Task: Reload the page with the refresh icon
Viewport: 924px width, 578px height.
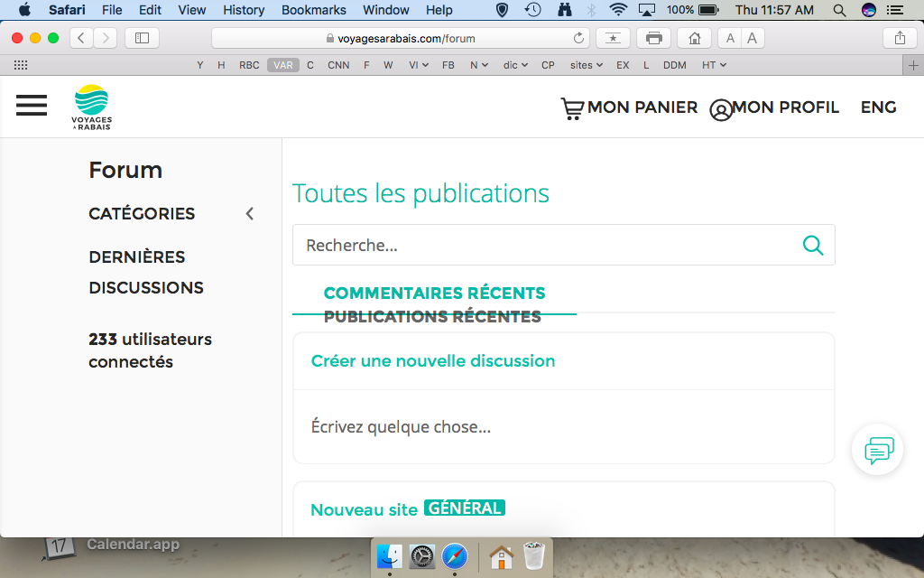Action: (578, 38)
